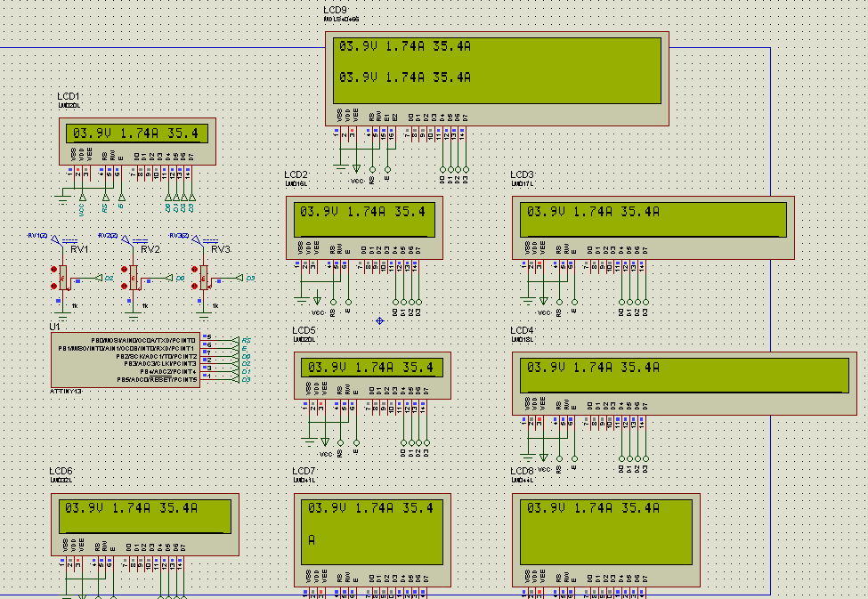Select the LCD5 display module
The width and height of the screenshot is (868, 599).
(372, 369)
